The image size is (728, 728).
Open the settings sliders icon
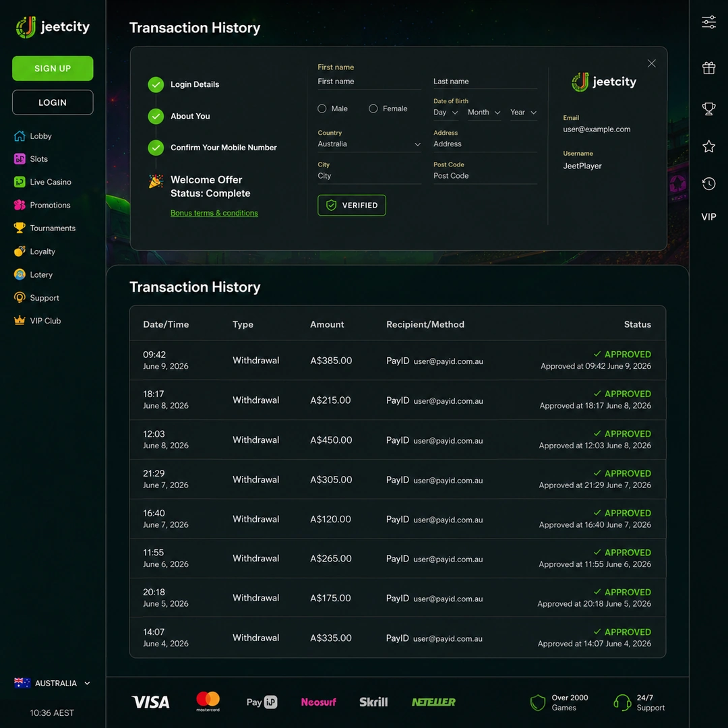(708, 22)
